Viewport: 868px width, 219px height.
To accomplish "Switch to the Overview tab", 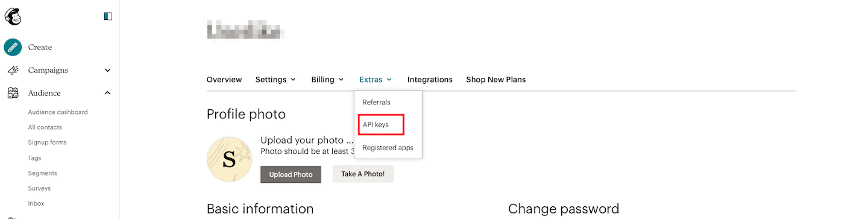I will [224, 80].
